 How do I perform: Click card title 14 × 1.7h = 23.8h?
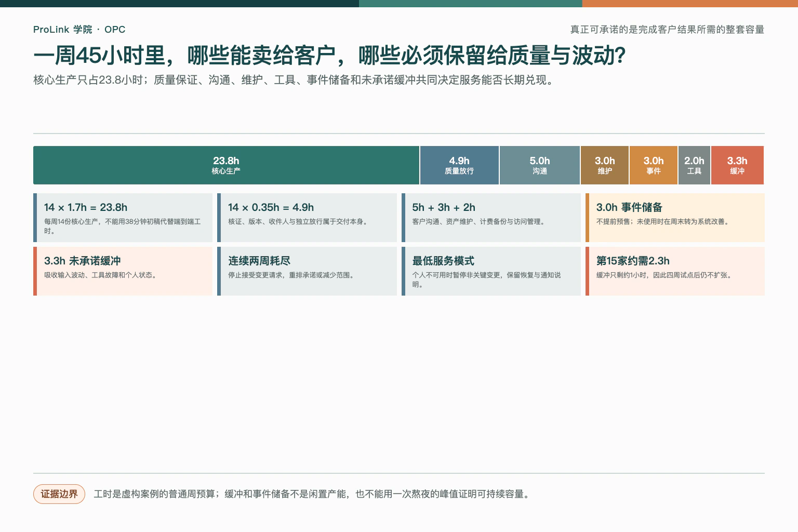pyautogui.click(x=86, y=207)
